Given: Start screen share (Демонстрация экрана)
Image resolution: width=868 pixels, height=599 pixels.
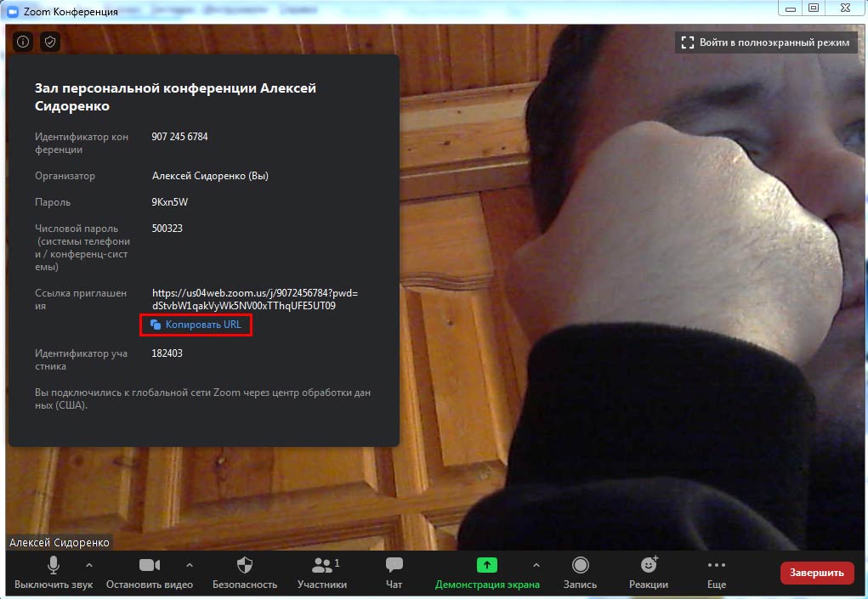Looking at the screenshot, I should pyautogui.click(x=486, y=574).
